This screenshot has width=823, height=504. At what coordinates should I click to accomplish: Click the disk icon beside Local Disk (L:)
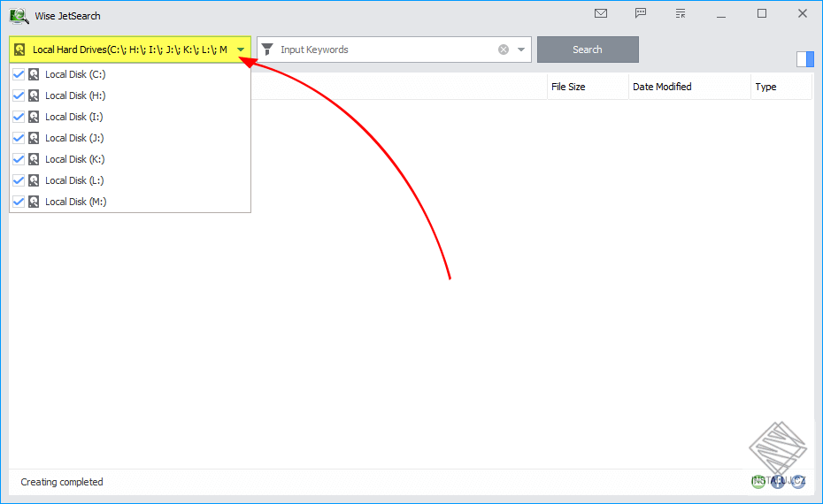(x=34, y=180)
